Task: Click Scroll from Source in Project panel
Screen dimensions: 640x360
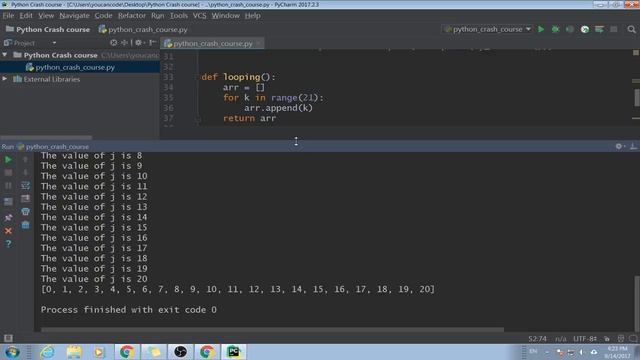Action: (x=113, y=42)
